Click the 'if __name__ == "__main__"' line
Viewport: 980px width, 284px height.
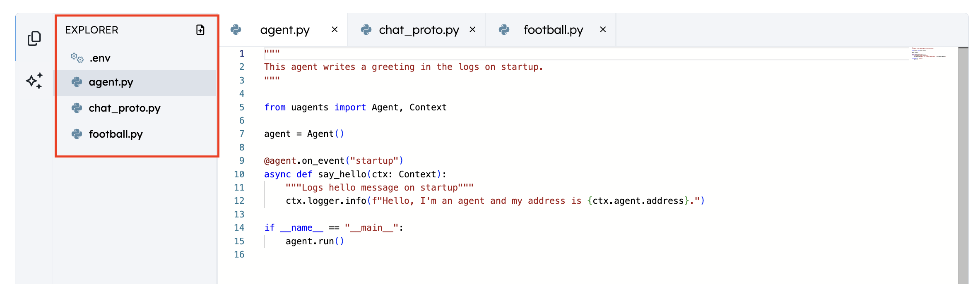[x=334, y=228]
